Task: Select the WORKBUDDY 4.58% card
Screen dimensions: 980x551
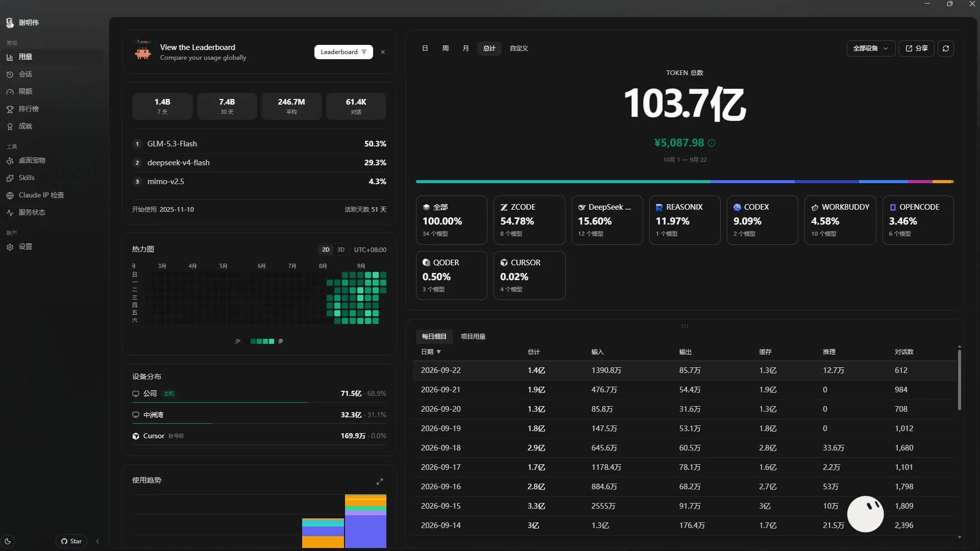Action: pos(840,220)
